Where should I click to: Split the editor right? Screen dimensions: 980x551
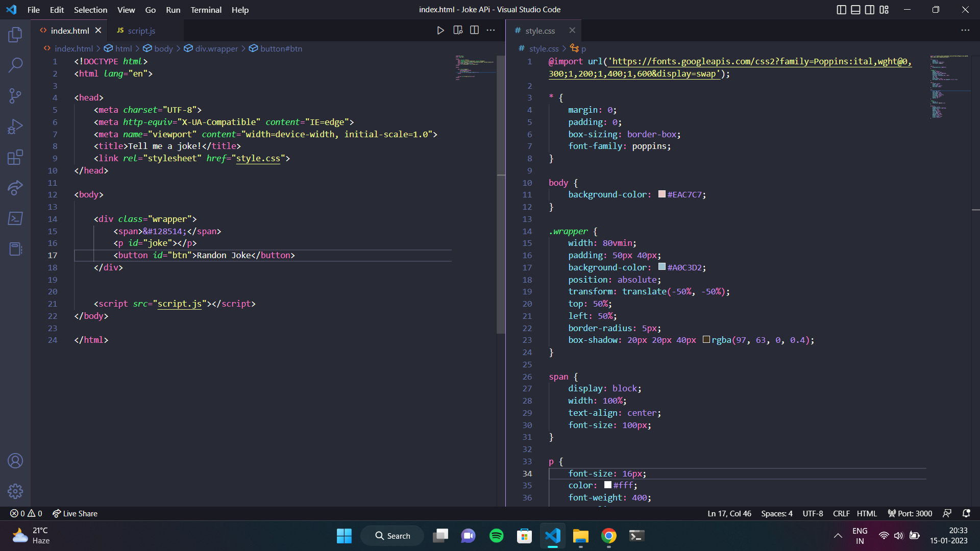pyautogui.click(x=474, y=31)
